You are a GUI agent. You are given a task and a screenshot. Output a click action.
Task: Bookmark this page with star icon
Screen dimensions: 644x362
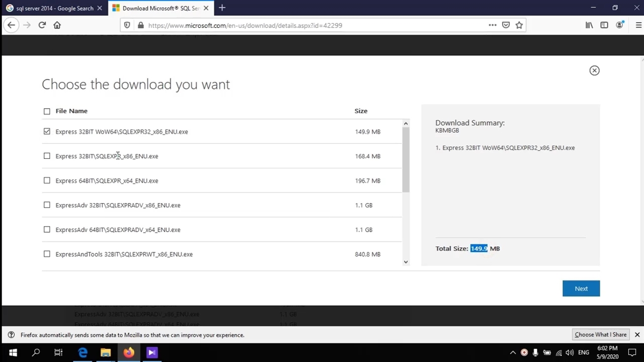pyautogui.click(x=519, y=25)
